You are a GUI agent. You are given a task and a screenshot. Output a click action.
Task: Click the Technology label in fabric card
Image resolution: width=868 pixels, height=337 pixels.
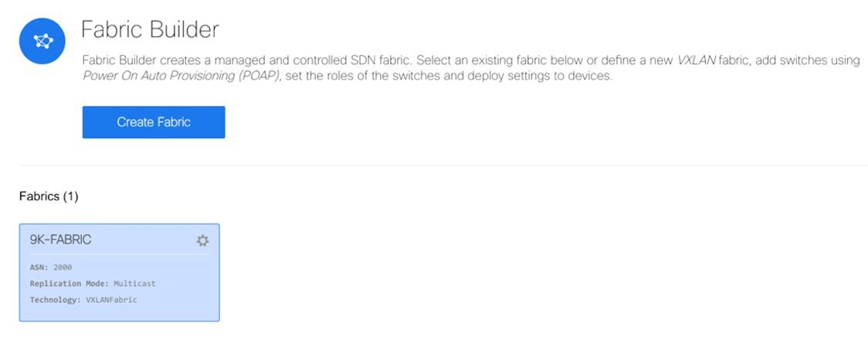coord(56,300)
